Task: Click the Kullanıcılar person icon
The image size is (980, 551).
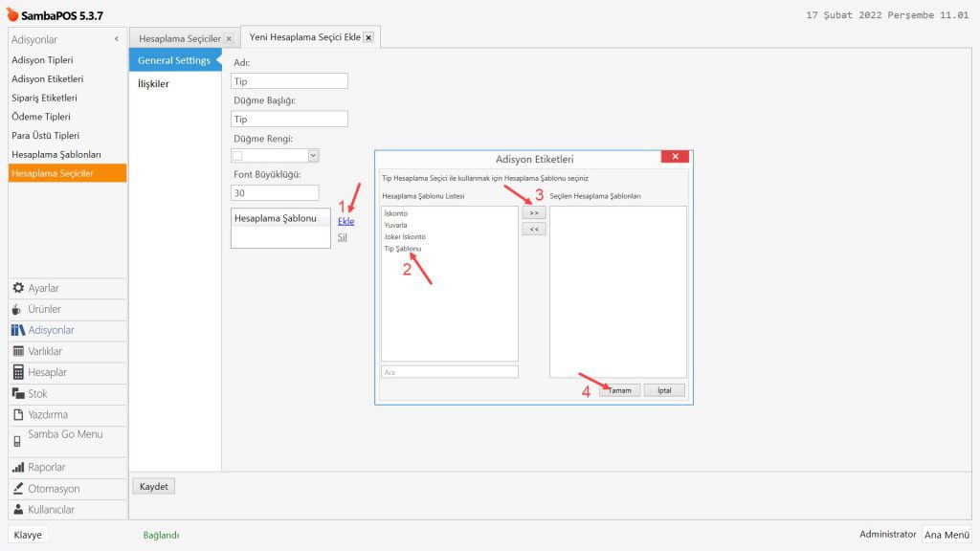Action: click(18, 510)
